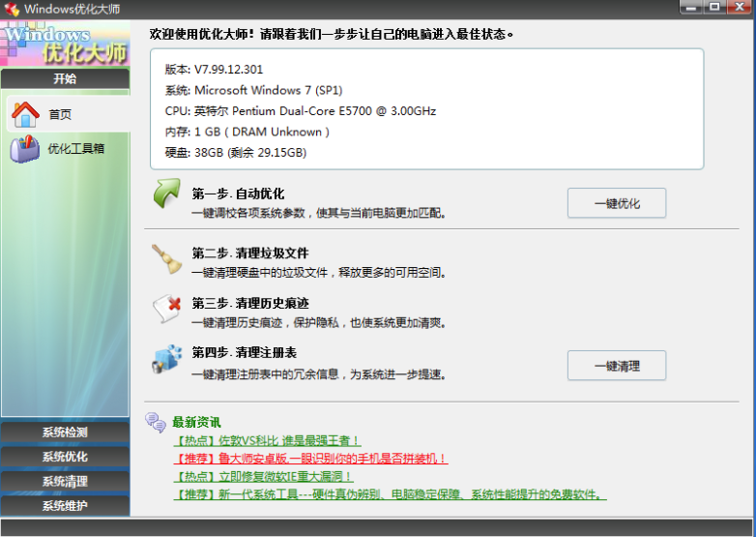Viewport: 756px width, 537px height.
Task: Click the green arrow auto-optimize icon
Action: (167, 193)
